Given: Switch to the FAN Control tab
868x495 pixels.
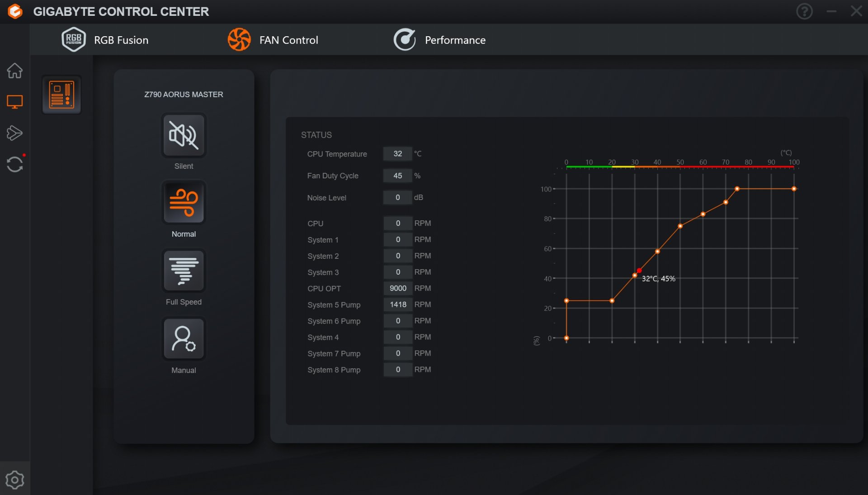Looking at the screenshot, I should point(273,40).
